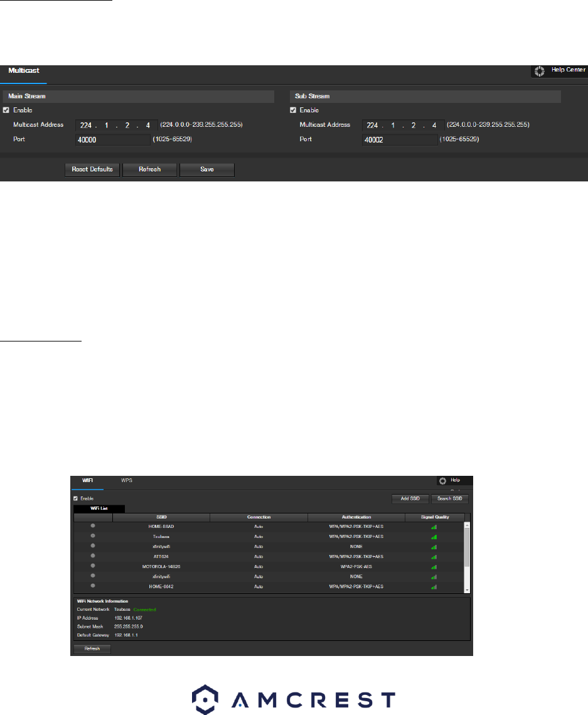Click Search SSID button
This screenshot has width=588, height=715.
(449, 498)
